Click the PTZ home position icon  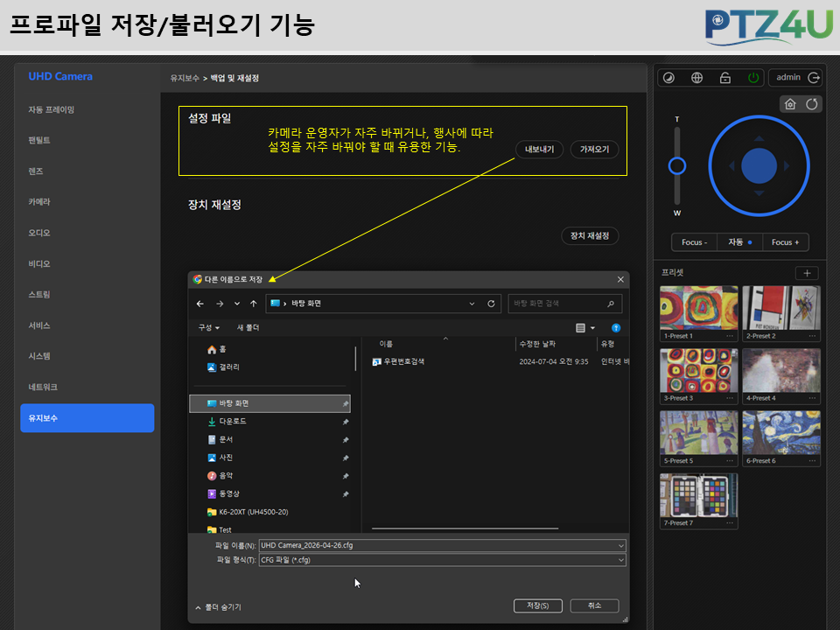coord(790,104)
